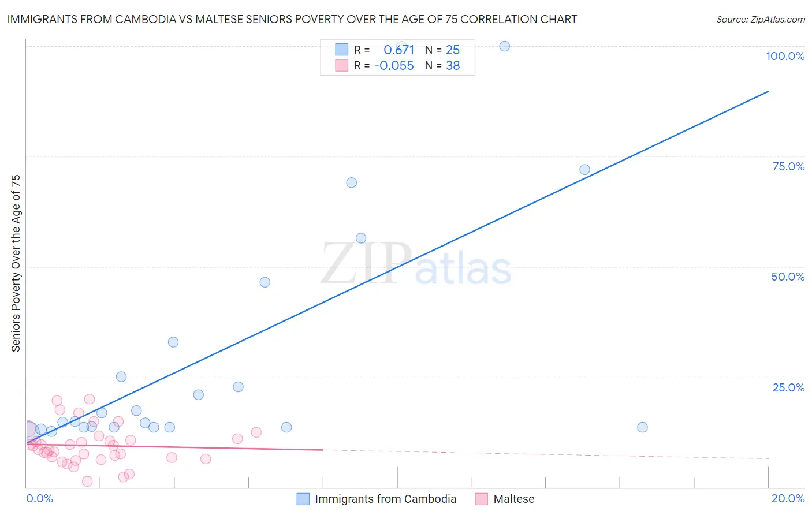
Task: Click the Seniors Poverty y-axis title
Action: 16,263
